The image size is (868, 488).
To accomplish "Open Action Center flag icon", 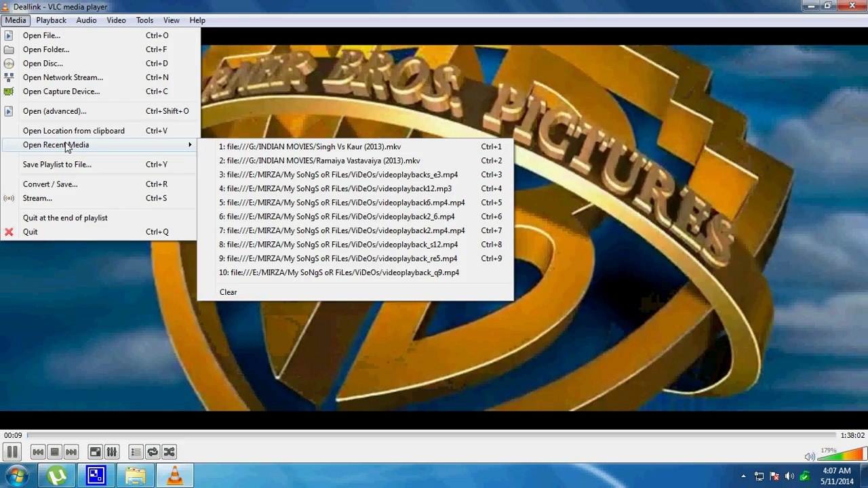I will click(774, 476).
